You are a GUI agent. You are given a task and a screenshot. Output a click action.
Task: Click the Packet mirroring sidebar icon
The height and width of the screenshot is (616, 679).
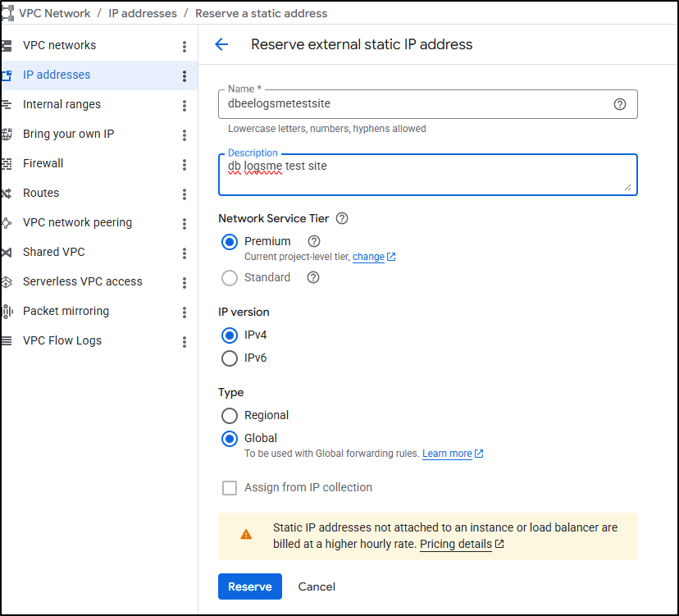pos(7,311)
